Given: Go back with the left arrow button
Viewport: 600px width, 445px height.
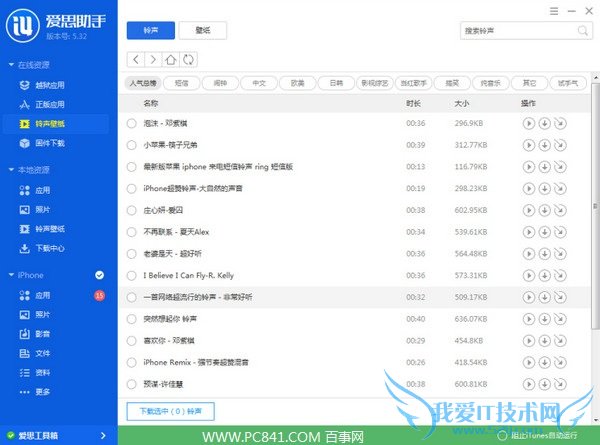Looking at the screenshot, I should [136, 60].
